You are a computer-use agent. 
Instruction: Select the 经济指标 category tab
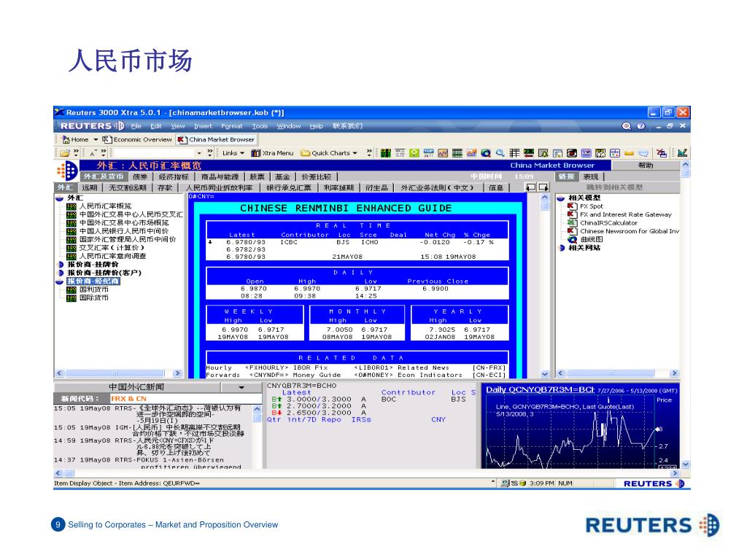pos(174,176)
